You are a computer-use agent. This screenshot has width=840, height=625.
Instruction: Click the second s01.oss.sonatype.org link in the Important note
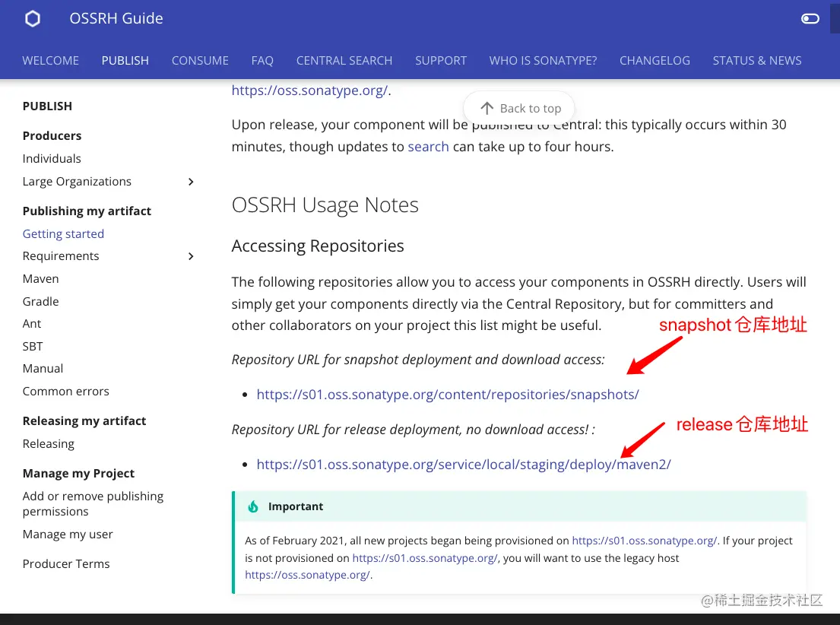click(425, 558)
